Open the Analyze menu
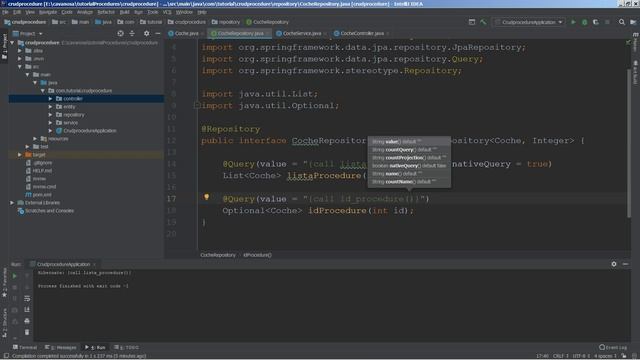The image size is (640, 360). coord(84,12)
